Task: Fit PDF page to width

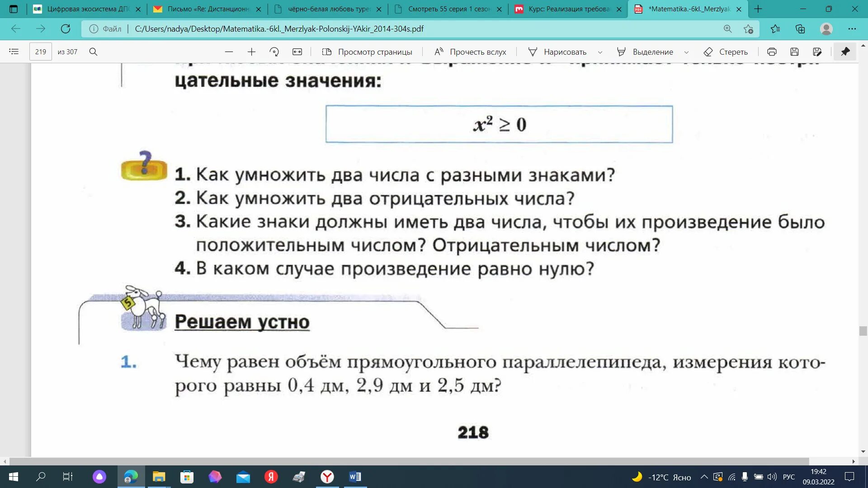Action: click(x=297, y=52)
